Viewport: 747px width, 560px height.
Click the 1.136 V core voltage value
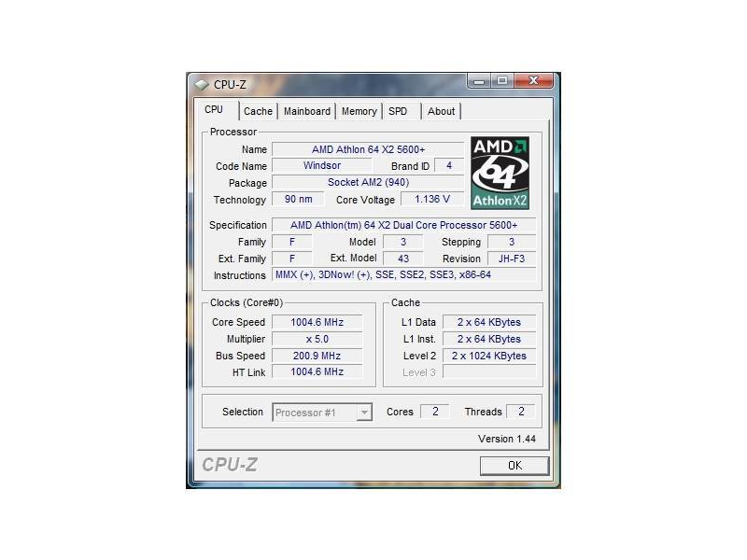point(432,199)
